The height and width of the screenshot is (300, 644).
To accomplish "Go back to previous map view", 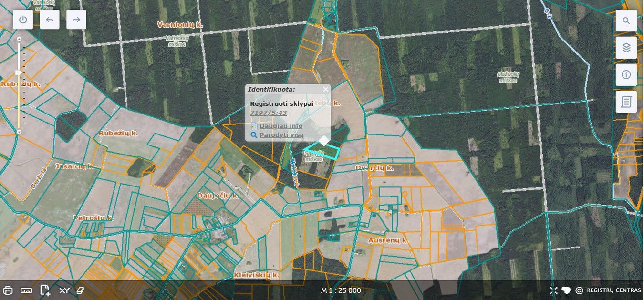I will pyautogui.click(x=50, y=20).
